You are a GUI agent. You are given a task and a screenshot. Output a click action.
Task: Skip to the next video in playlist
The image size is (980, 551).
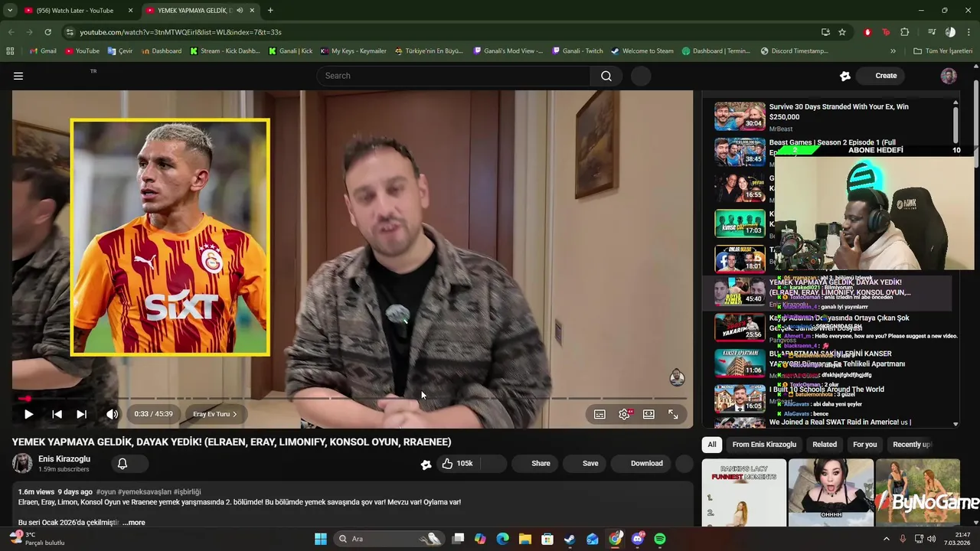tap(81, 414)
